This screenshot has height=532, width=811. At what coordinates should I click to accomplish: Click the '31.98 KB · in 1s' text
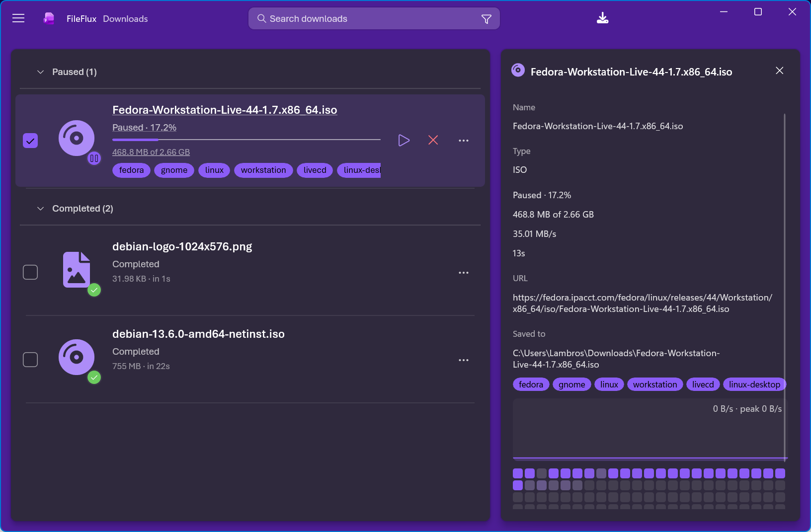[141, 279]
